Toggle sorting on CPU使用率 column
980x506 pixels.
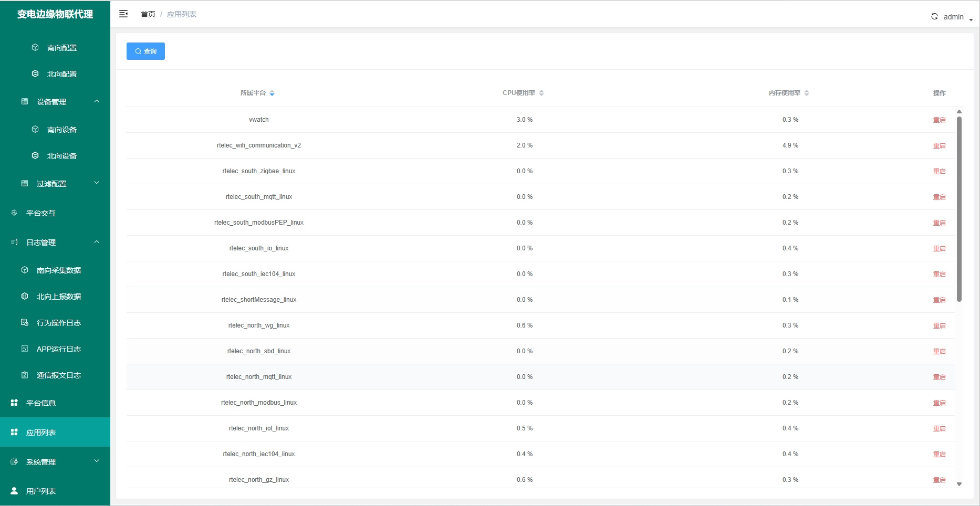tap(541, 93)
